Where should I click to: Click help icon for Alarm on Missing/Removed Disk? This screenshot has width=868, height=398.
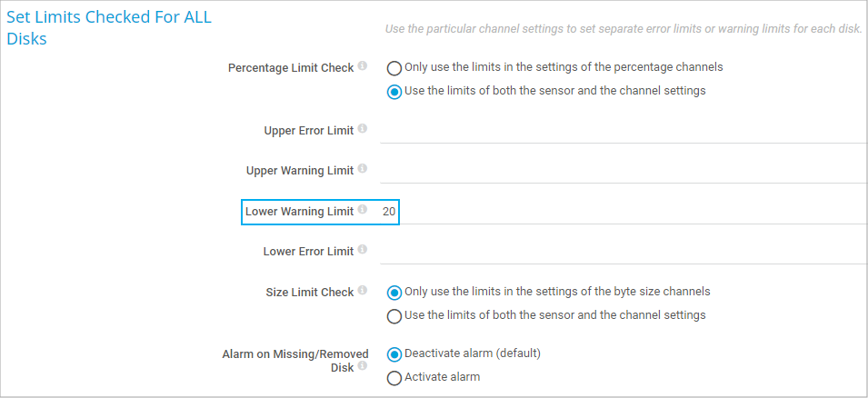point(363,366)
